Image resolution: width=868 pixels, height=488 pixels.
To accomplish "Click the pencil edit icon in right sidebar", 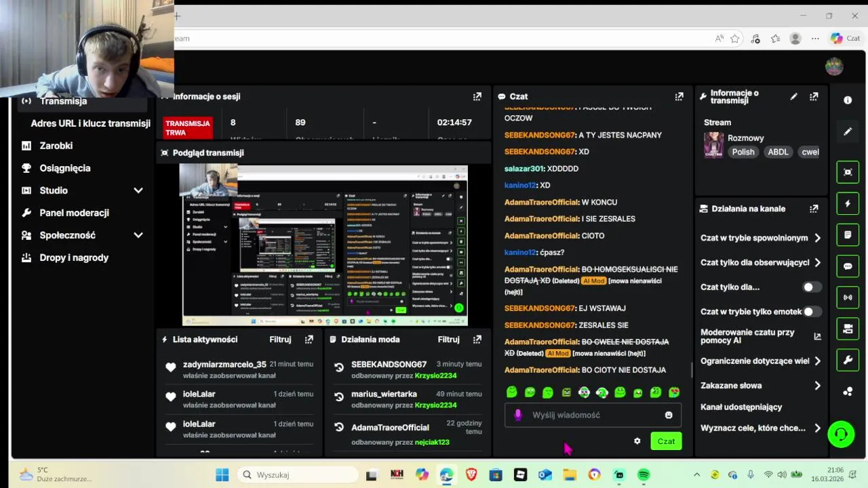I will click(x=848, y=131).
